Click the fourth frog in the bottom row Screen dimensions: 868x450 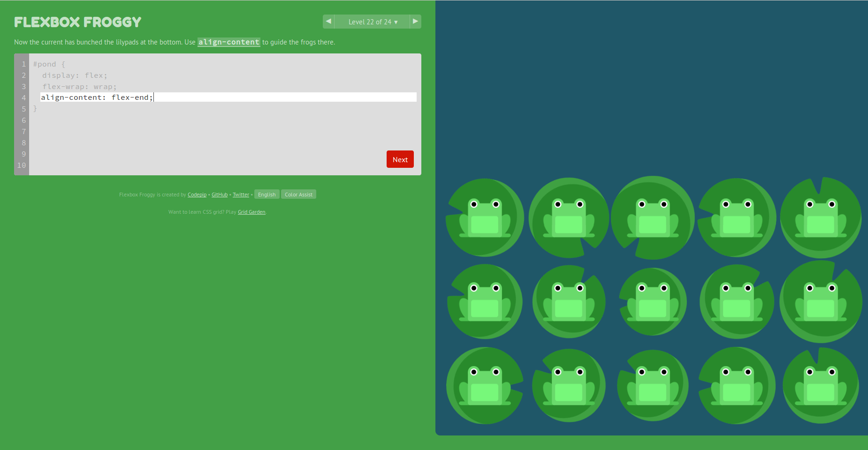737,386
